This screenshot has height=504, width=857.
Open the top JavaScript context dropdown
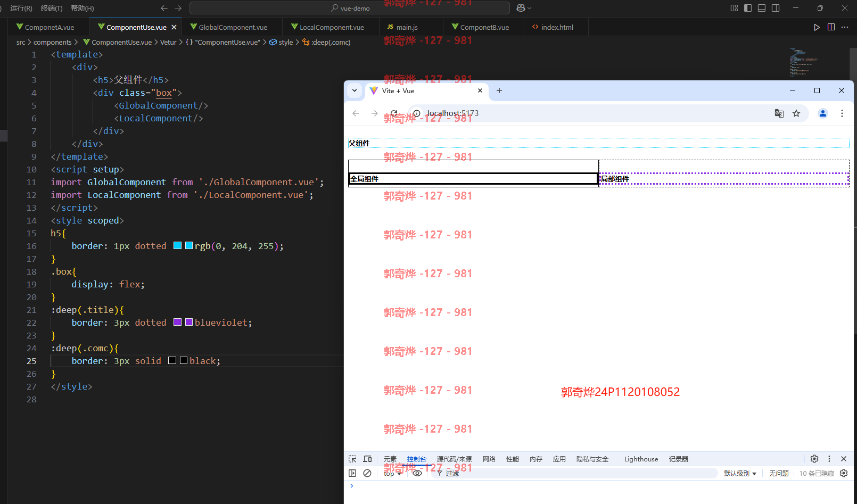[393, 473]
